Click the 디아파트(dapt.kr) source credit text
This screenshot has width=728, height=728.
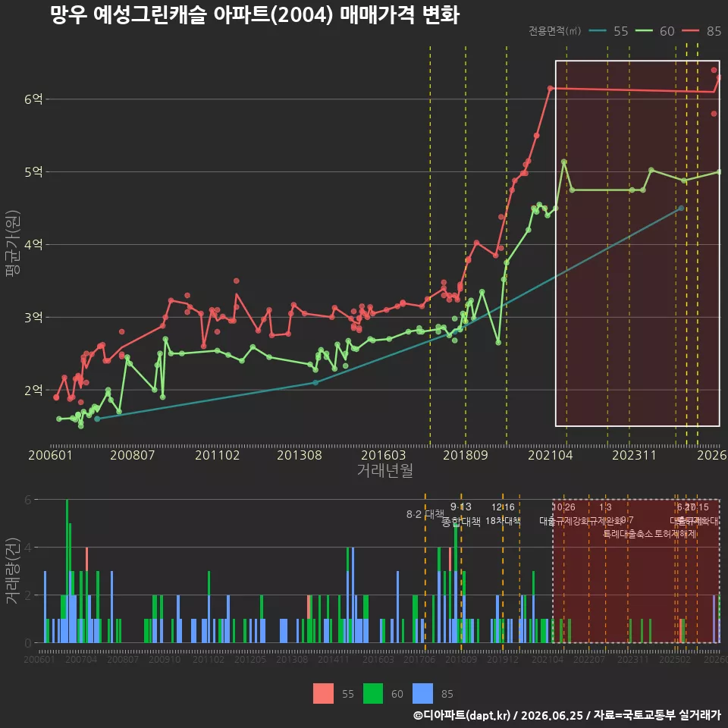click(462, 715)
